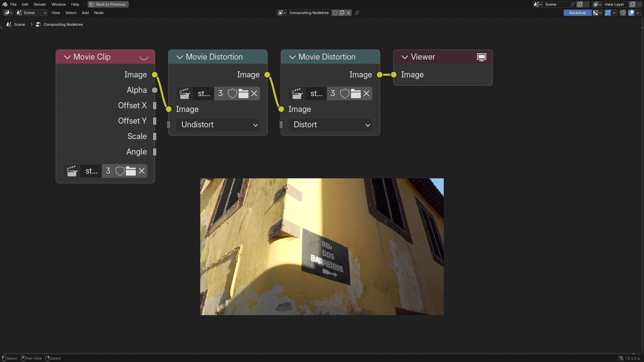Open the Render menu
Image resolution: width=644 pixels, height=362 pixels.
tap(40, 4)
